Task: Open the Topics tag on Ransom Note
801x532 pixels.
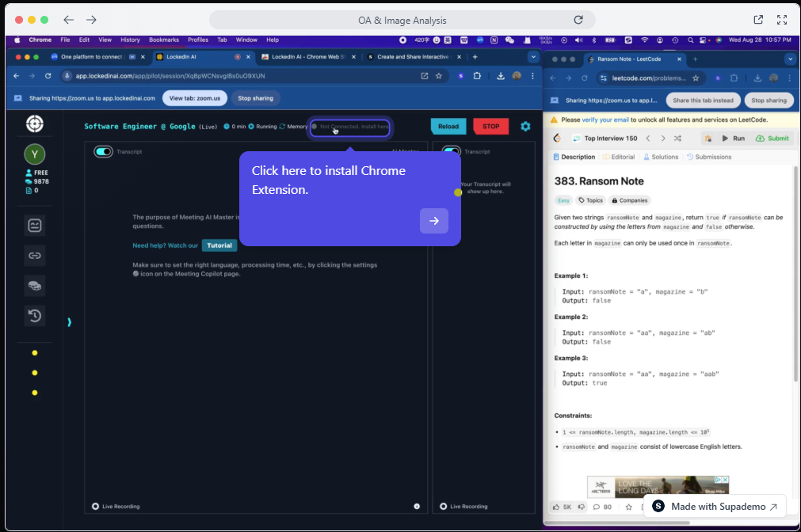Action: (590, 200)
